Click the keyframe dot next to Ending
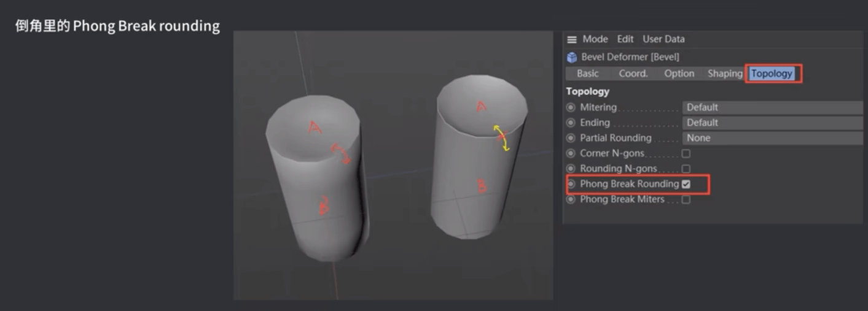868x311 pixels. (571, 123)
